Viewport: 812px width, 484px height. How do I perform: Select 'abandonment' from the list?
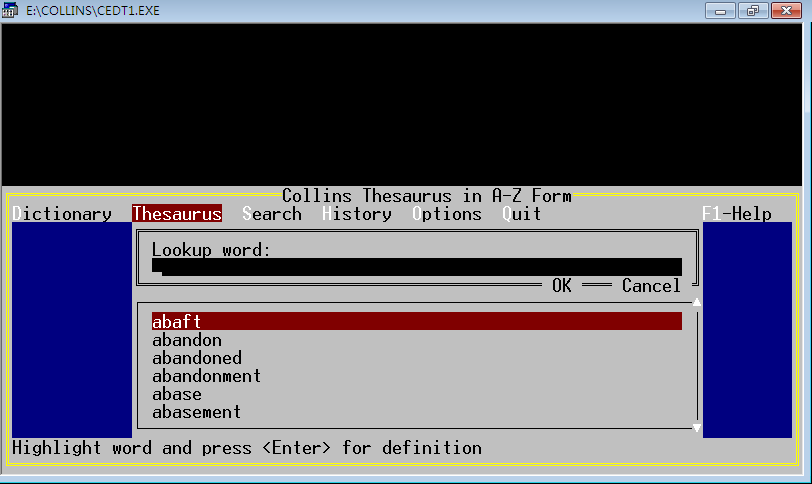(207, 376)
